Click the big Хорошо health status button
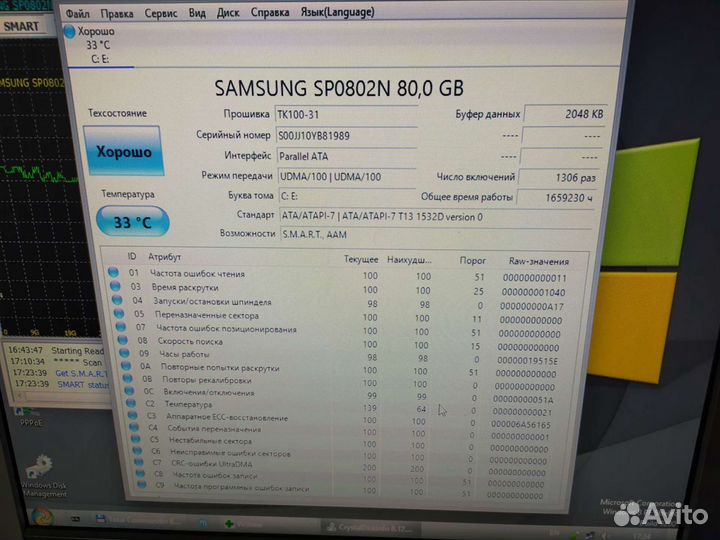This screenshot has height=540, width=720. coord(123,151)
